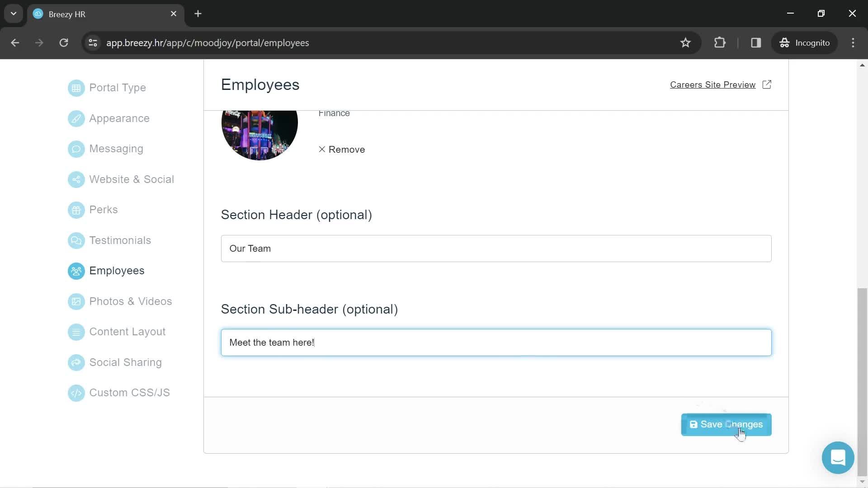868x488 pixels.
Task: Click Save Changes button
Action: tap(726, 424)
